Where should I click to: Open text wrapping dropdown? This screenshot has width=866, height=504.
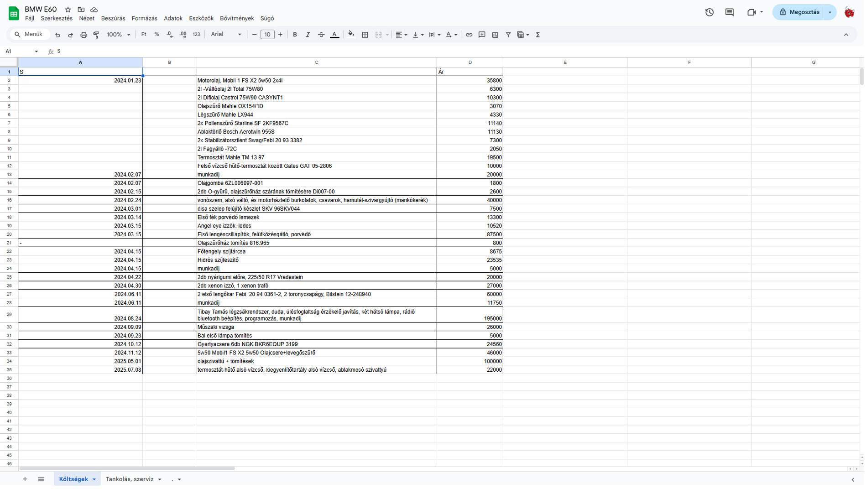[x=435, y=35]
